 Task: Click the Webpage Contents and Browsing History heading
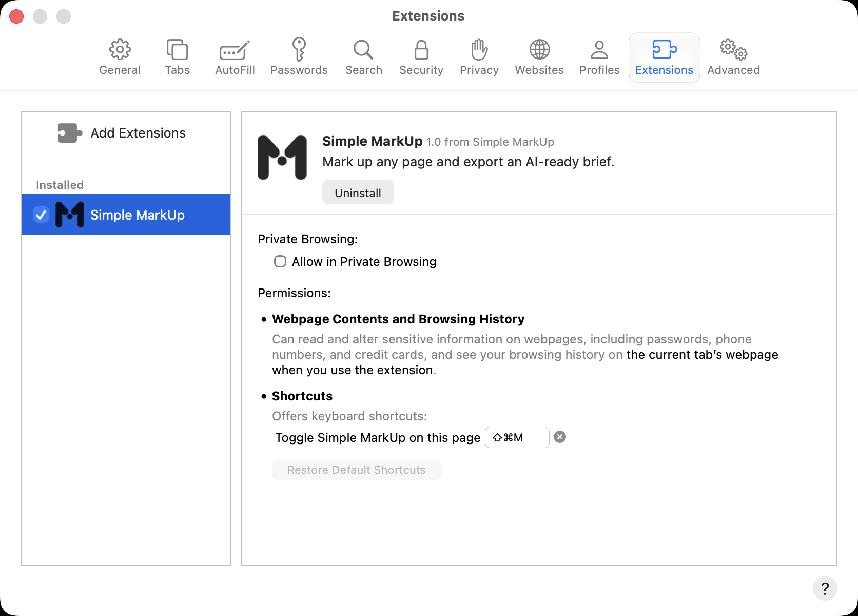(398, 319)
